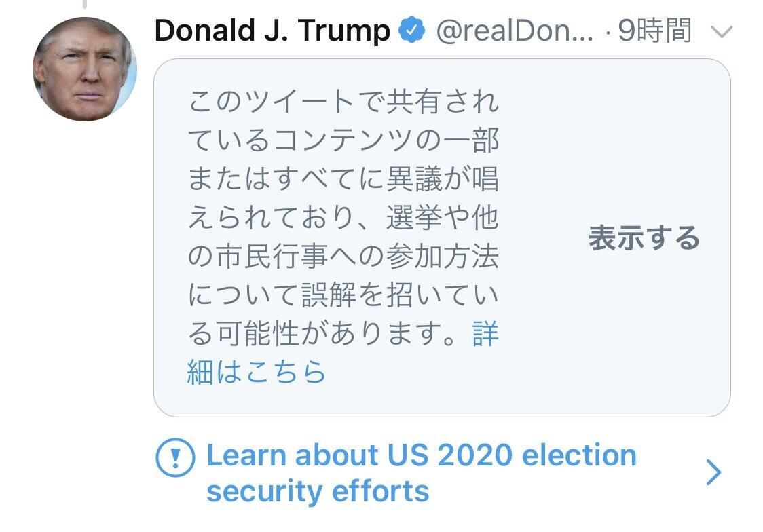
Task: Click the thread connector line above the avatar
Action: click(x=85, y=4)
